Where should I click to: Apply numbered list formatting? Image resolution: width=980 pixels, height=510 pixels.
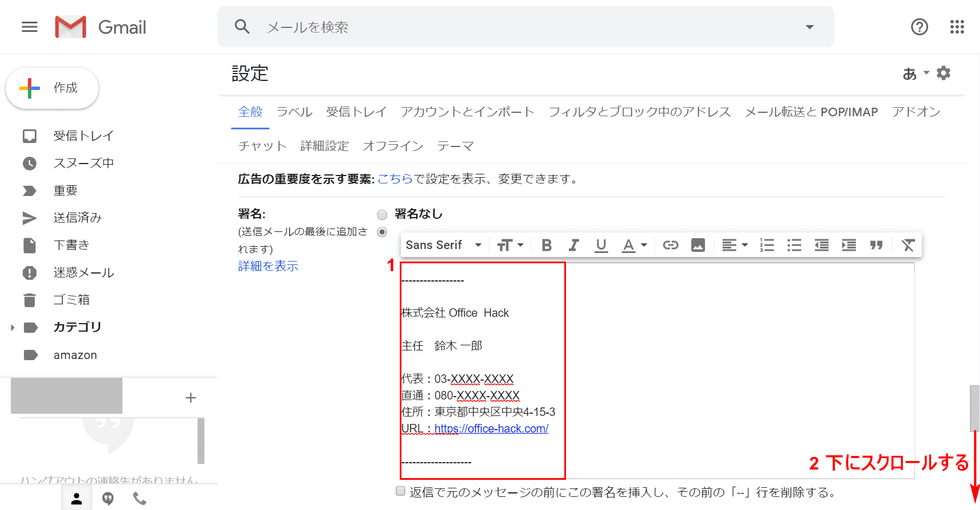point(767,245)
